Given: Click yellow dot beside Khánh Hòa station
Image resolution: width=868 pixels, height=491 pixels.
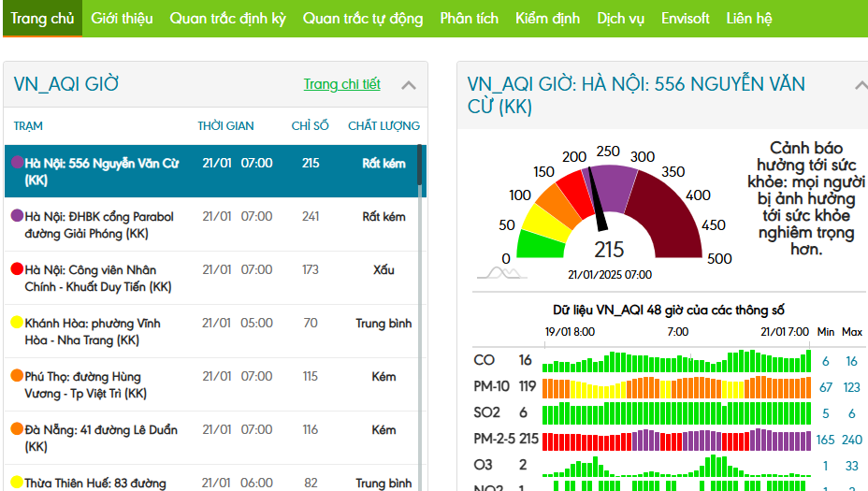Looking at the screenshot, I should 17,323.
